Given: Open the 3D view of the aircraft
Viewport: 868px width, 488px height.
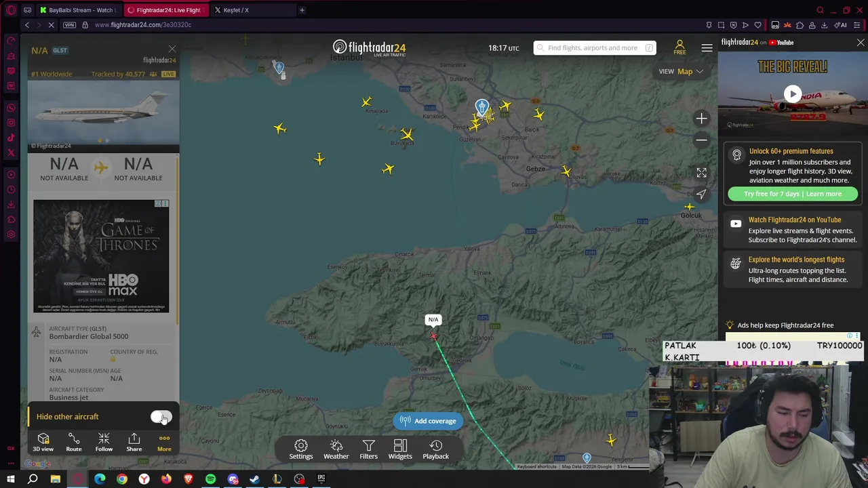Looking at the screenshot, I should [43, 442].
